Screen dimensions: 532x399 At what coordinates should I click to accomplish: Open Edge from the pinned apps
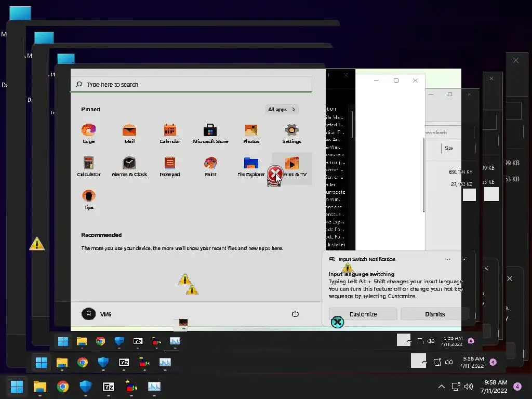pyautogui.click(x=88, y=134)
